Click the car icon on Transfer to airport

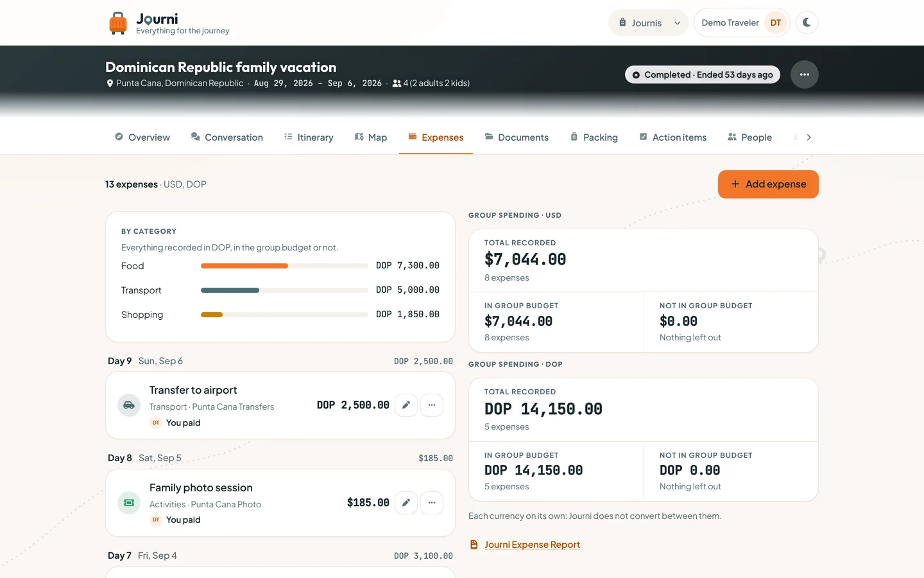click(129, 405)
